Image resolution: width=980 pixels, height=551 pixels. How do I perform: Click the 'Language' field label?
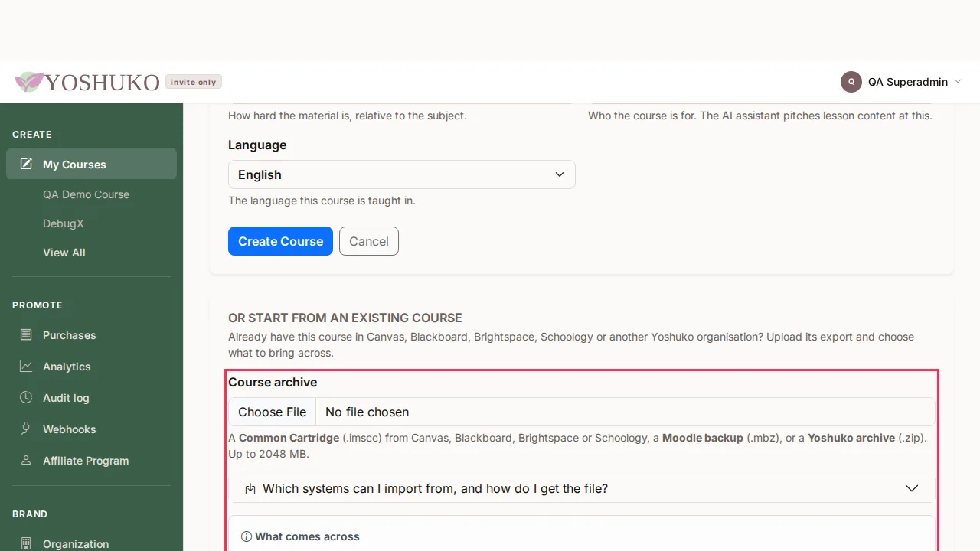click(257, 145)
